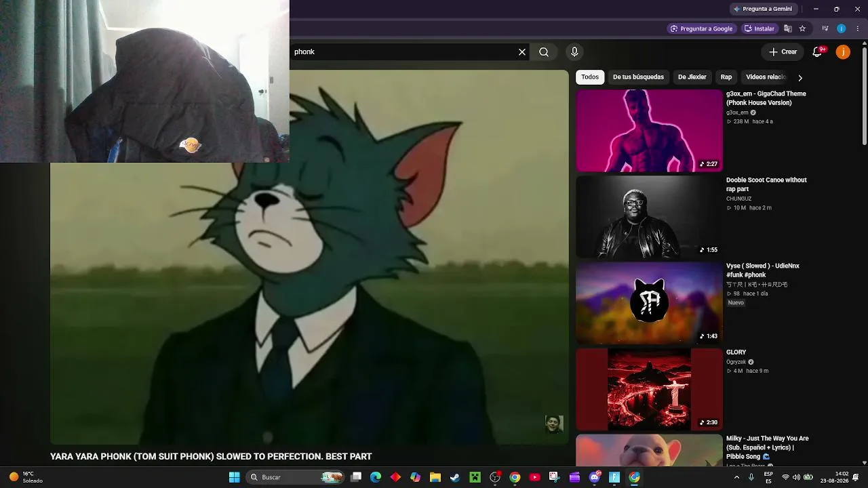The height and width of the screenshot is (488, 868).
Task: Open Chrome media controls icon
Action: pyautogui.click(x=825, y=28)
